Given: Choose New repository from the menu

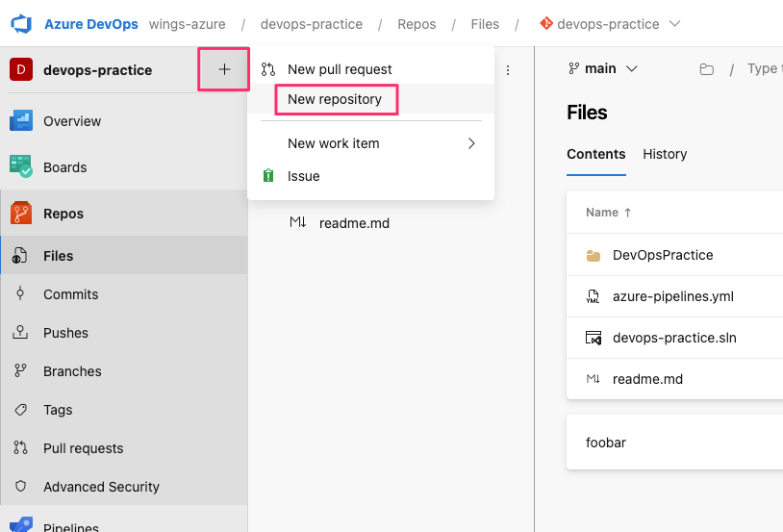Looking at the screenshot, I should pos(335,99).
